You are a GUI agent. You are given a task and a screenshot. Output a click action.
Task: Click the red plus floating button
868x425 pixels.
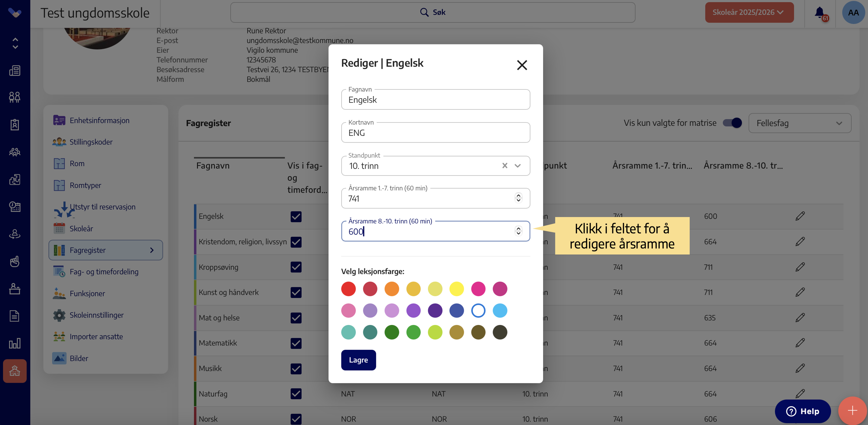tap(852, 410)
